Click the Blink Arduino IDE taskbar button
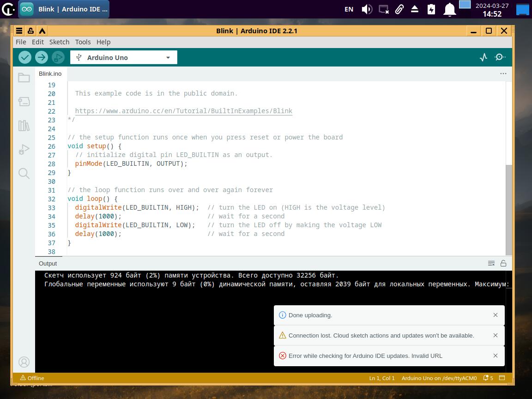This screenshot has width=532, height=399. [x=64, y=9]
